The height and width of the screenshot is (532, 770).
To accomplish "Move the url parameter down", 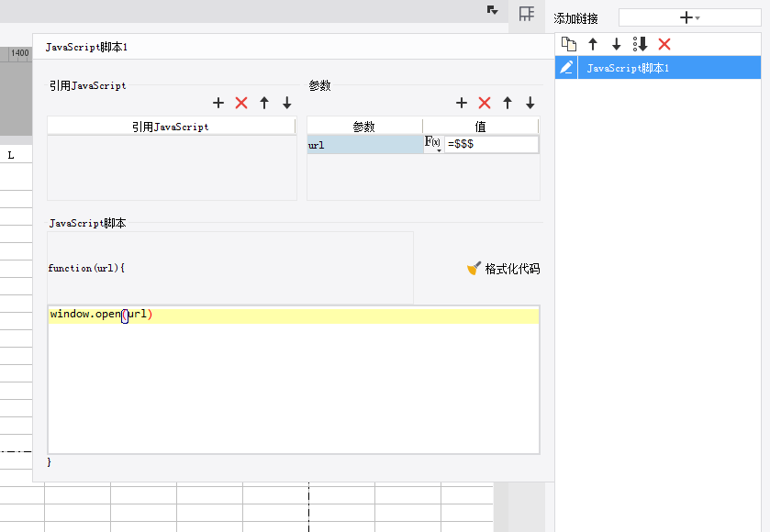I will [530, 103].
